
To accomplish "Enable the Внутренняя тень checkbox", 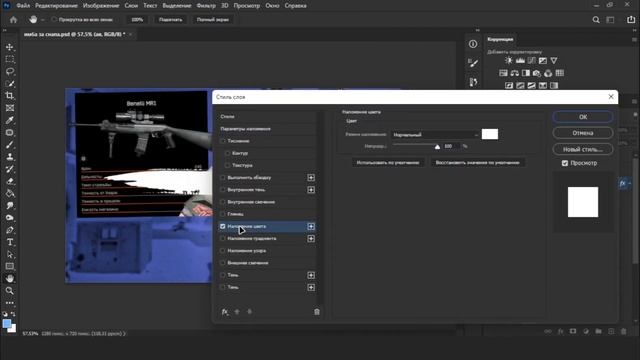I will tap(222, 190).
